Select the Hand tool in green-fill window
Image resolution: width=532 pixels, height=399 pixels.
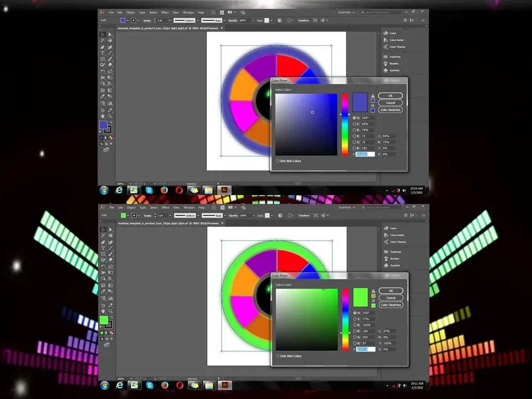pyautogui.click(x=104, y=311)
